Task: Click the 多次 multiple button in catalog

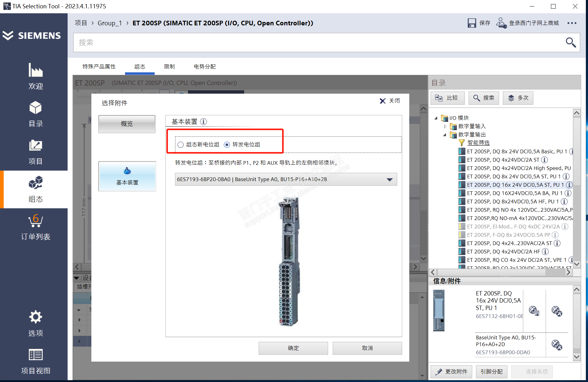Action: coord(518,98)
